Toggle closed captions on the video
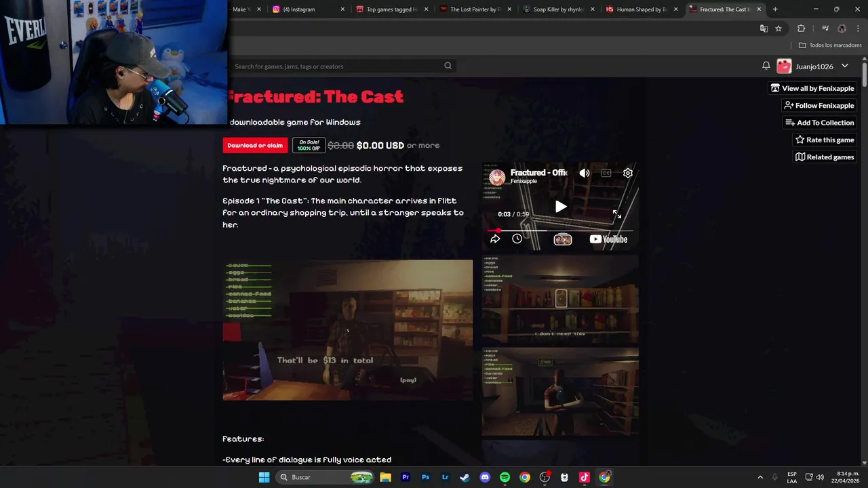 point(606,173)
